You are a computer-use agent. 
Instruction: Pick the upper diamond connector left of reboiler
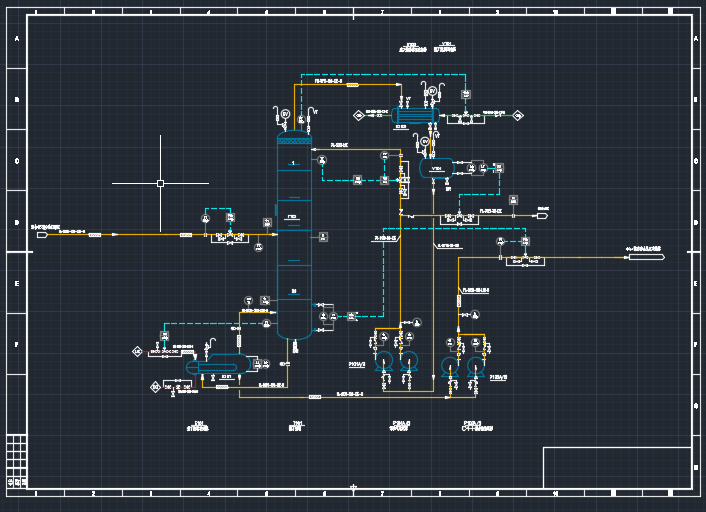(137, 352)
